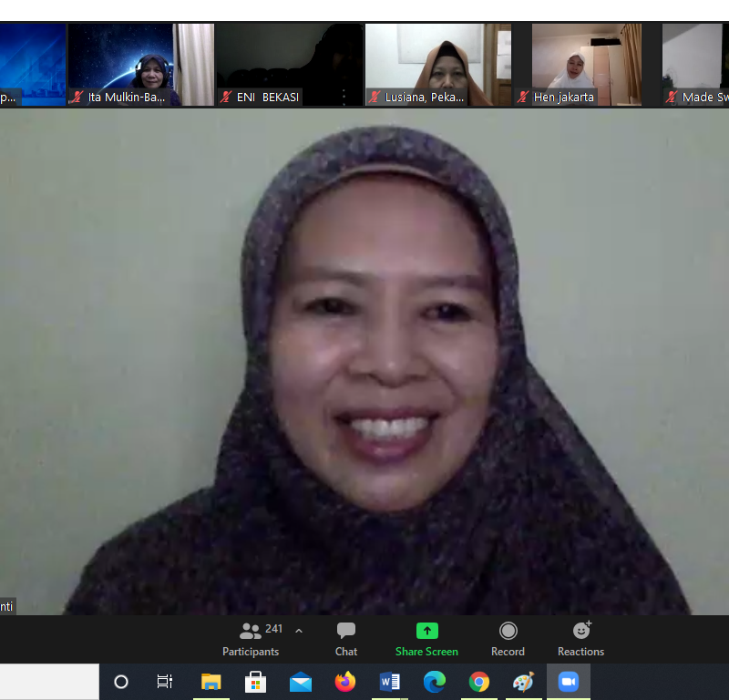Open the Chat panel
This screenshot has height=700, width=729.
click(x=346, y=638)
